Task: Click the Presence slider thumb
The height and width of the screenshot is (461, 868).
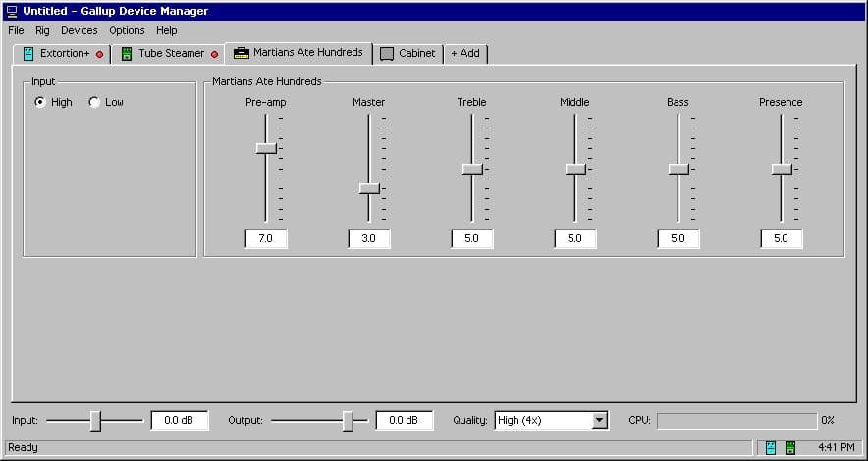Action: point(783,169)
